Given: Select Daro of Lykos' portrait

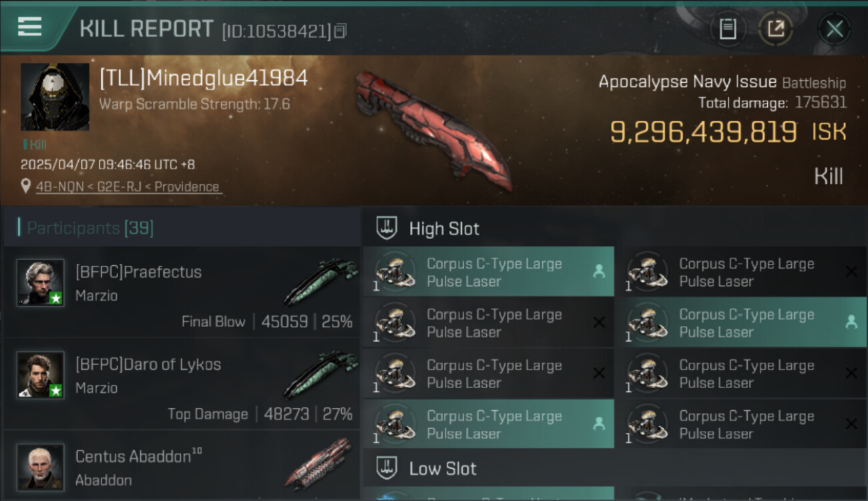Looking at the screenshot, I should pos(41,375).
